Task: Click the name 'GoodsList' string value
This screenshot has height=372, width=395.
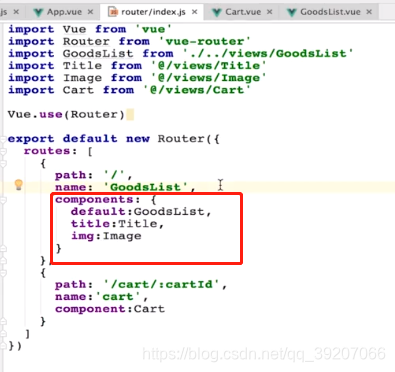Action: [146, 187]
